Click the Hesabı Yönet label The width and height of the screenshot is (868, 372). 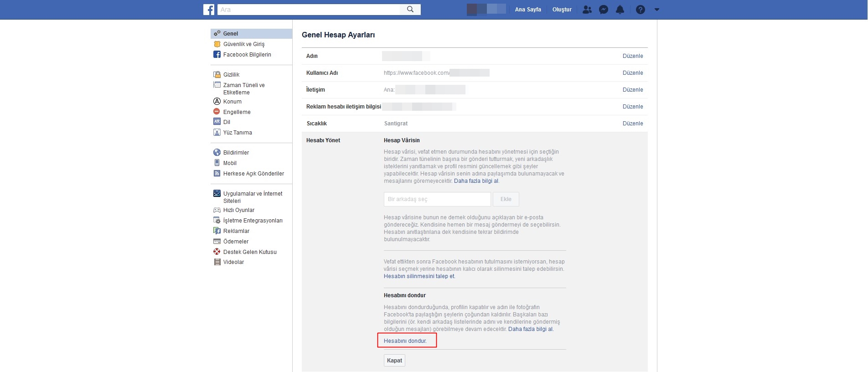(323, 140)
